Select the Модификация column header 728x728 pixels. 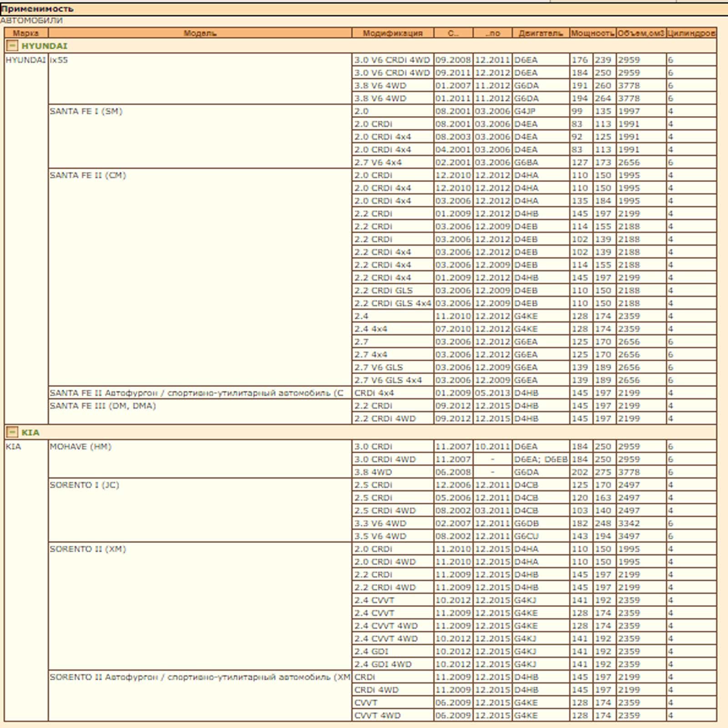click(393, 33)
